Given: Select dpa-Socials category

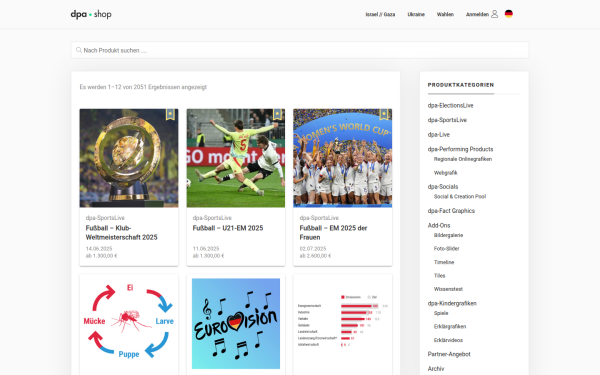Looking at the screenshot, I should [x=443, y=187].
